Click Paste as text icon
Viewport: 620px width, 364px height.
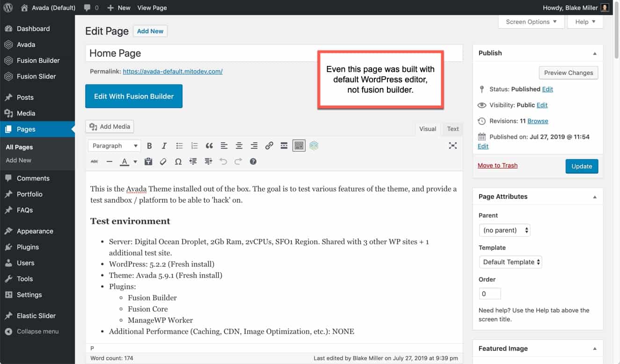tap(148, 161)
